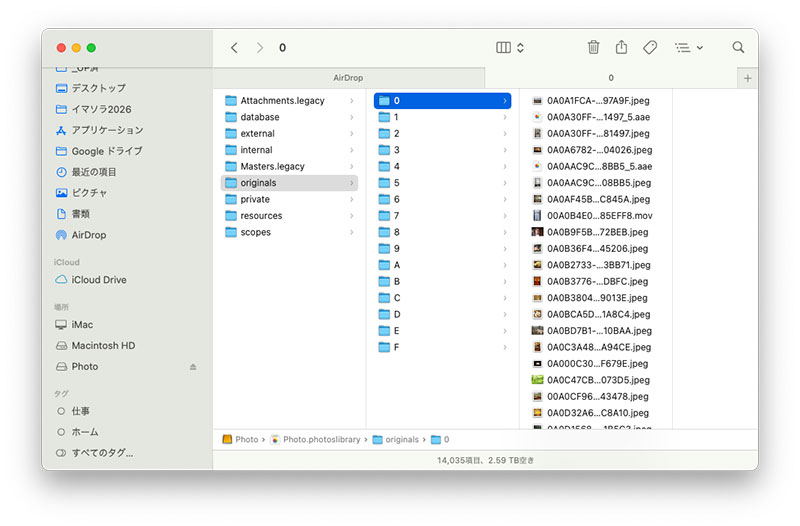Click the Tag icon in toolbar

pyautogui.click(x=650, y=47)
